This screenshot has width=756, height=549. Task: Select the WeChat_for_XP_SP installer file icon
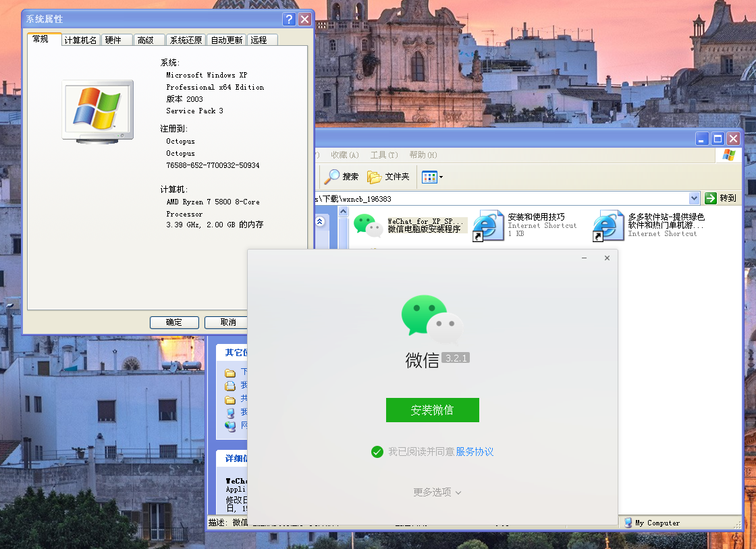369,225
